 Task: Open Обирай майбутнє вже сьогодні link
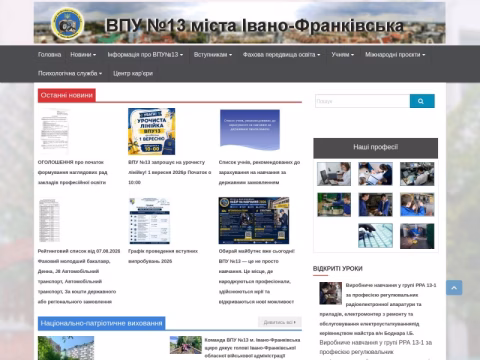point(257,276)
